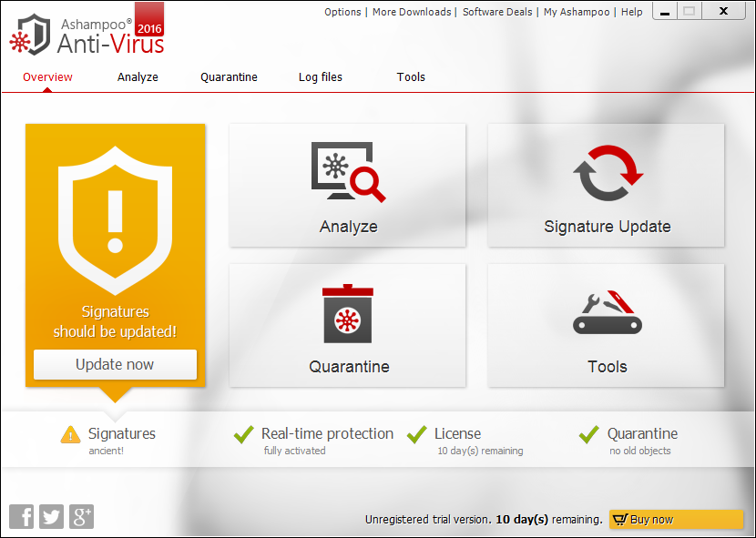
Task: Open the Help menu
Action: tap(631, 12)
